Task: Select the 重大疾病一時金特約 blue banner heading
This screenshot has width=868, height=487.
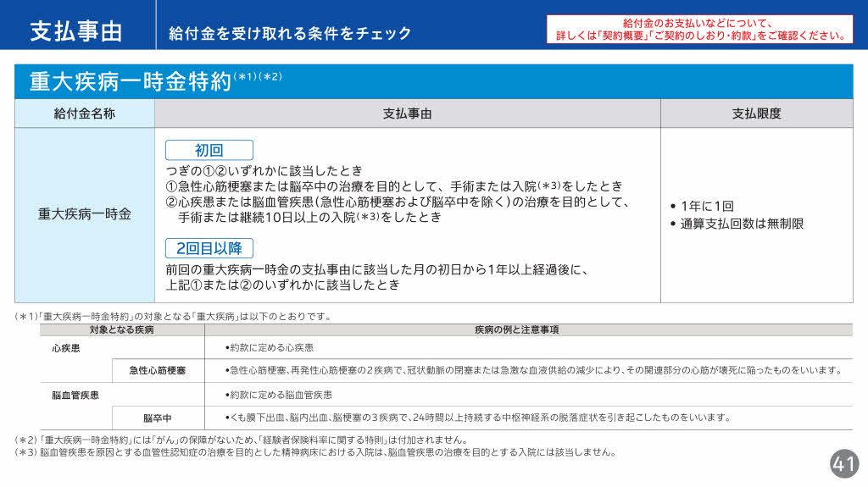Action: (x=131, y=81)
